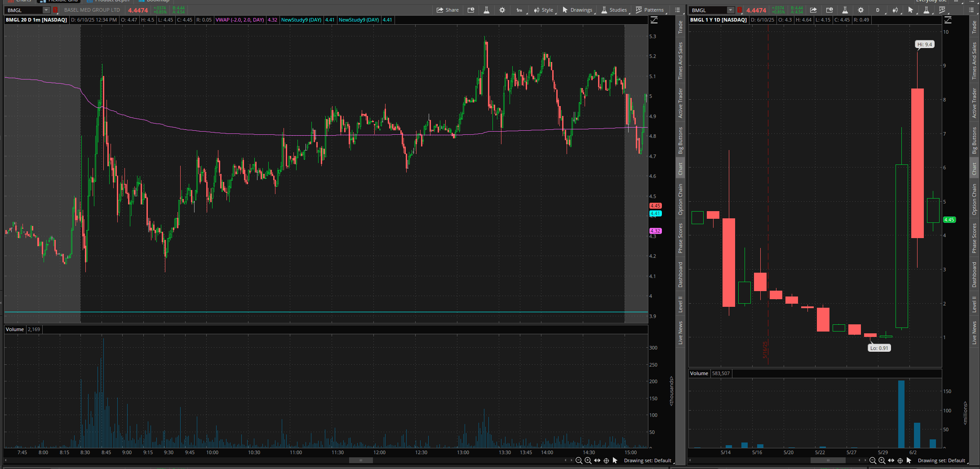Click the pan arrows icon below left chart
980x469 pixels.
click(x=597, y=460)
